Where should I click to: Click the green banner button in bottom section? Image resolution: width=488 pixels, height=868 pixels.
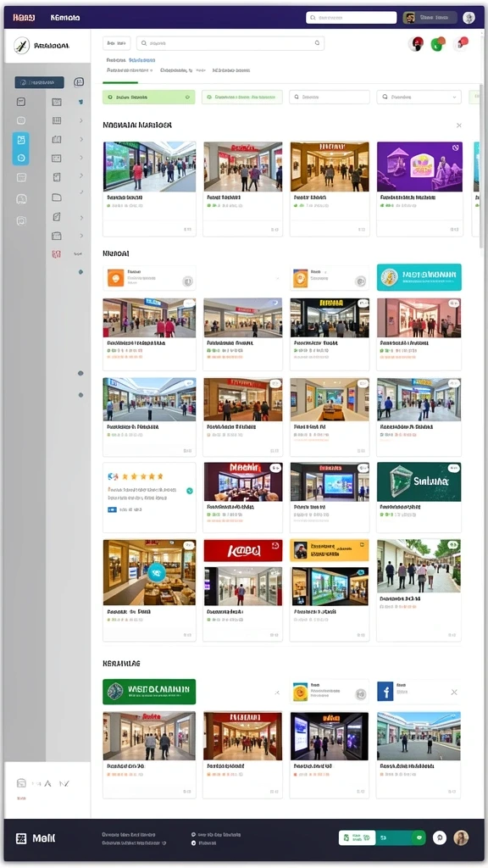coord(149,692)
